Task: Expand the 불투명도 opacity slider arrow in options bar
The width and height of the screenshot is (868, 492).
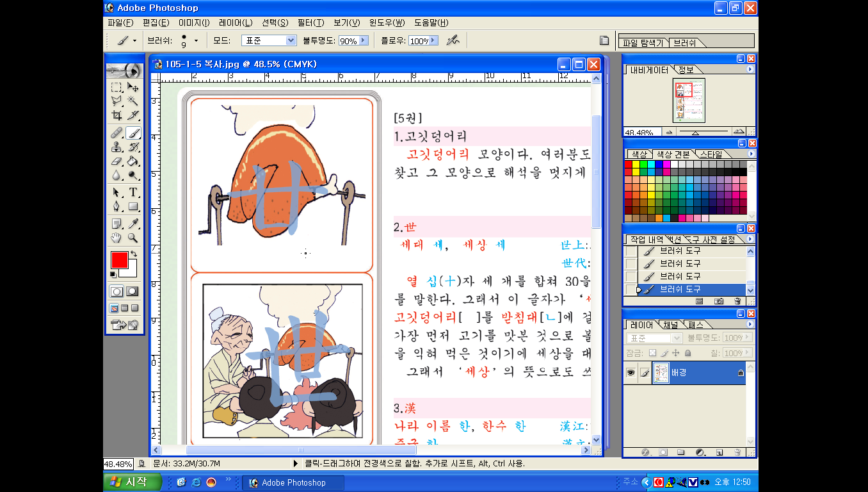Action: tap(364, 40)
